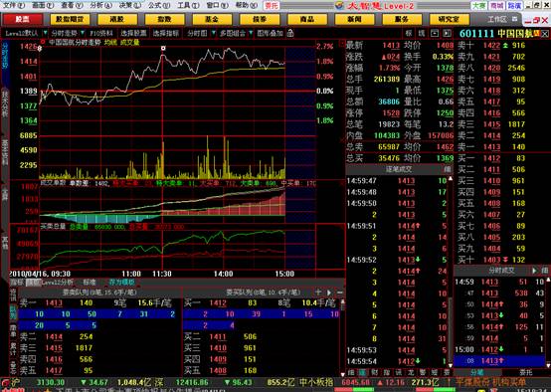Toggle the 委托 tab at bottom right
Screen dimensions: 551x392
pyautogui.click(x=526, y=372)
